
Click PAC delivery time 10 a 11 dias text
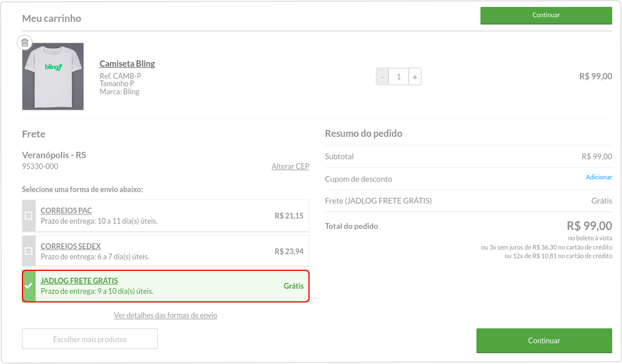99,221
